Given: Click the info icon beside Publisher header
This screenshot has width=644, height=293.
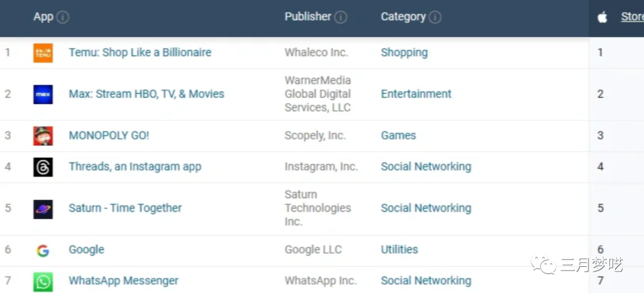Looking at the screenshot, I should tap(340, 17).
